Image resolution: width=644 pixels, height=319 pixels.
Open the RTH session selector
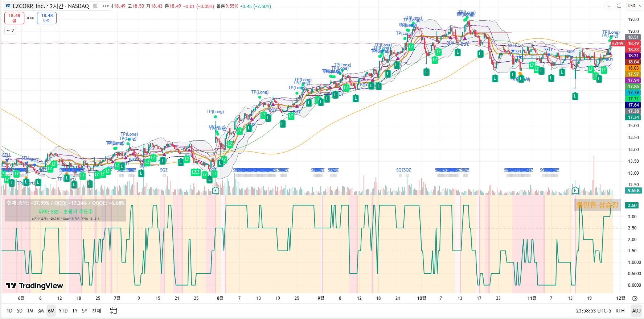pos(620,311)
